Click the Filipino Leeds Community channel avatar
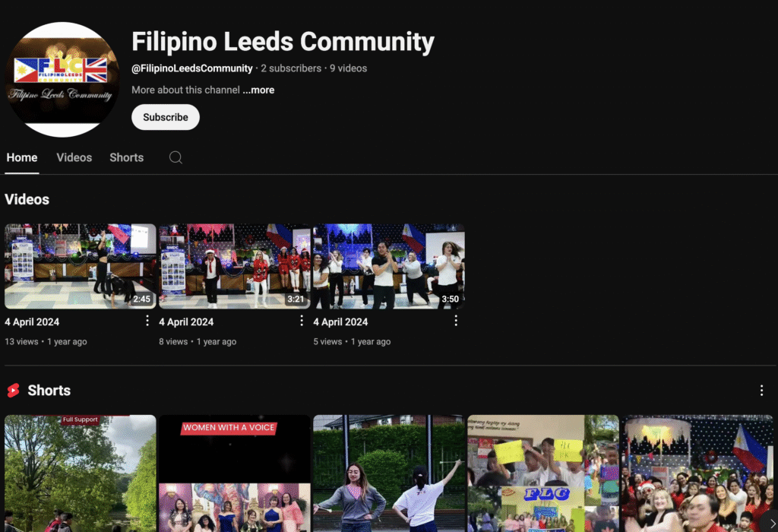The image size is (778, 532). [62, 80]
